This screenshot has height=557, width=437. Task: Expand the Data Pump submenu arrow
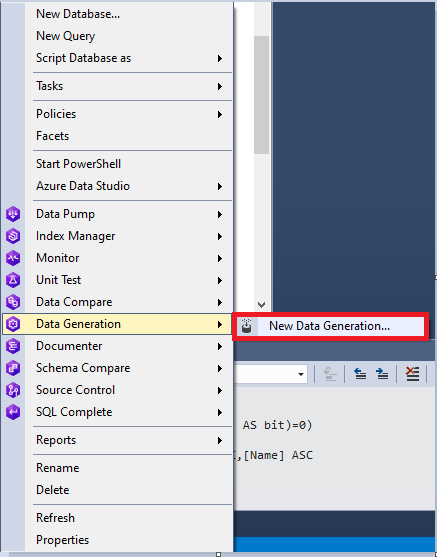(x=220, y=215)
